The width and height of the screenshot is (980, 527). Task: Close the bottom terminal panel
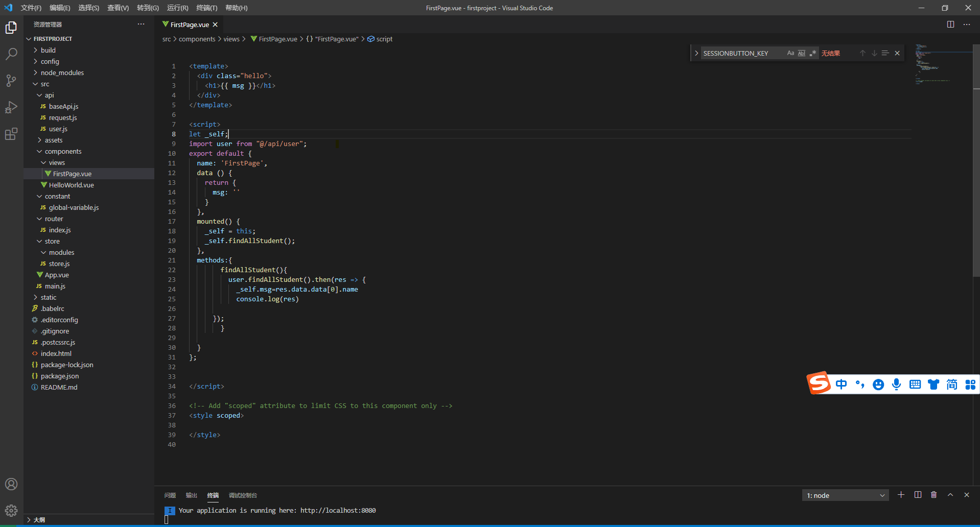[967, 495]
